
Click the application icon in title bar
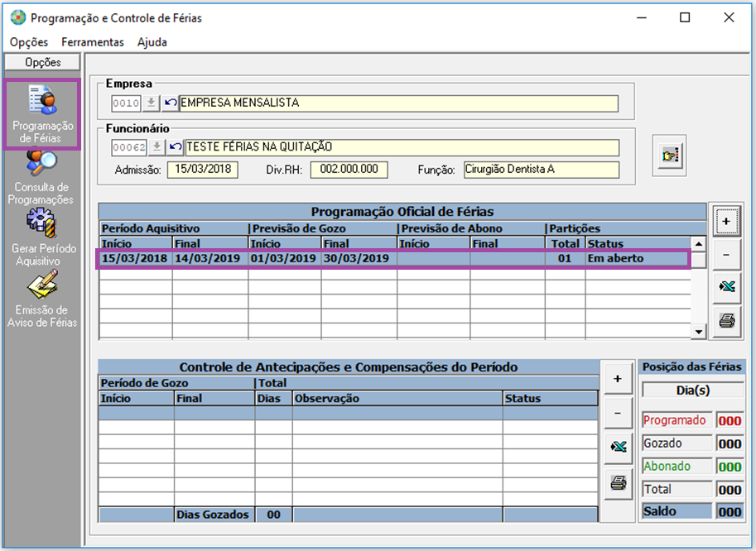pyautogui.click(x=18, y=18)
